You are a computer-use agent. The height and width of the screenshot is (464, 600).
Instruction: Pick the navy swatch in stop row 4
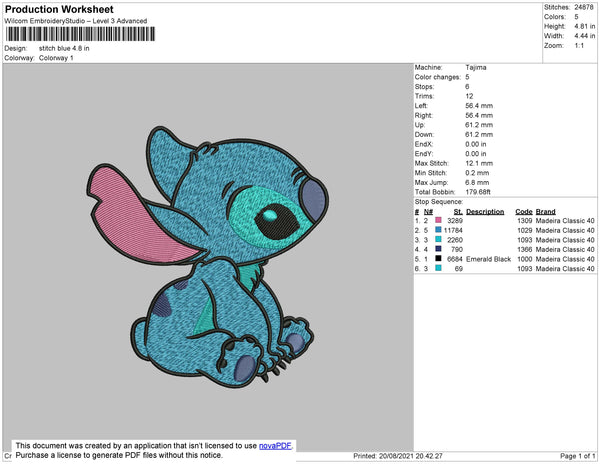[x=438, y=249]
